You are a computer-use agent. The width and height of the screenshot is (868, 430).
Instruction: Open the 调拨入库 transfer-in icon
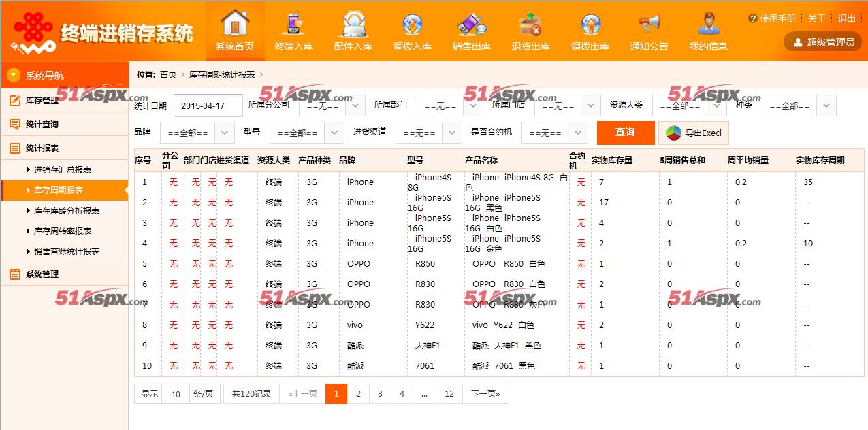point(413,24)
